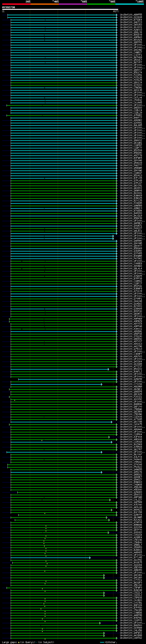Pick the UniRef100_B4KFT7 label
Screen dimensions: 146x644
[131, 118]
